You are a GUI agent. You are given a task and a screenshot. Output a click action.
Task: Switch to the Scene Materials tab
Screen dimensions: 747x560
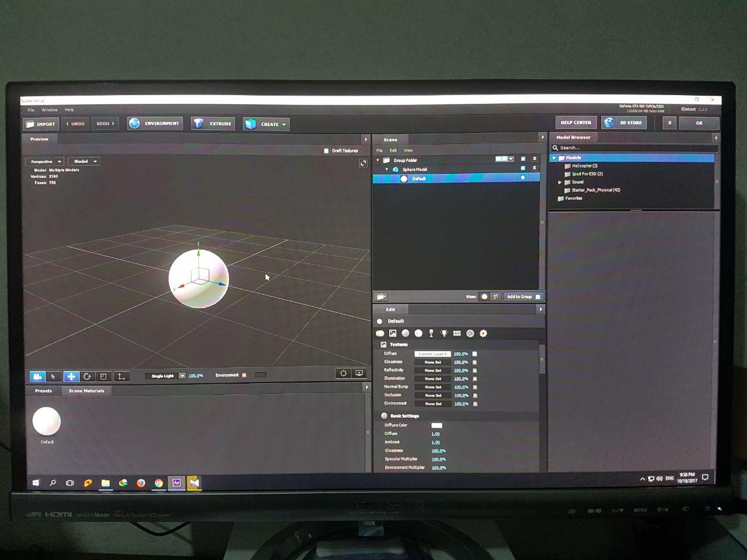coord(86,391)
